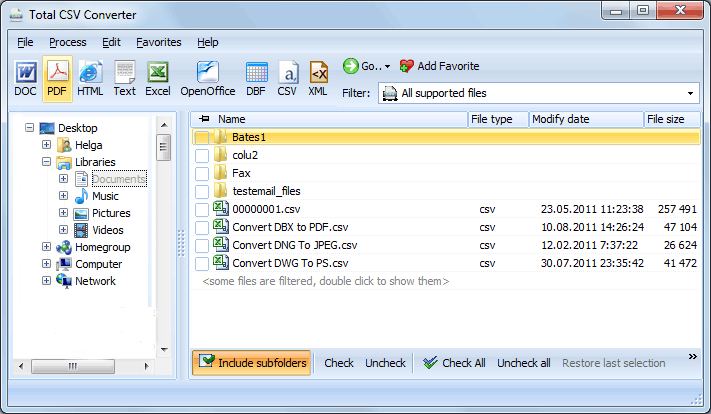
Task: Toggle the checkbox for the Fax folder
Action: [202, 173]
